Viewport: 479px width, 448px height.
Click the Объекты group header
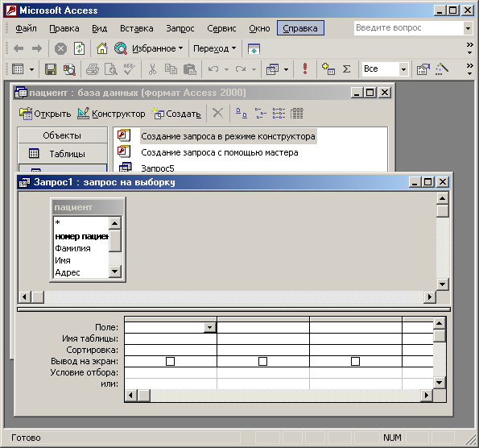(62, 135)
